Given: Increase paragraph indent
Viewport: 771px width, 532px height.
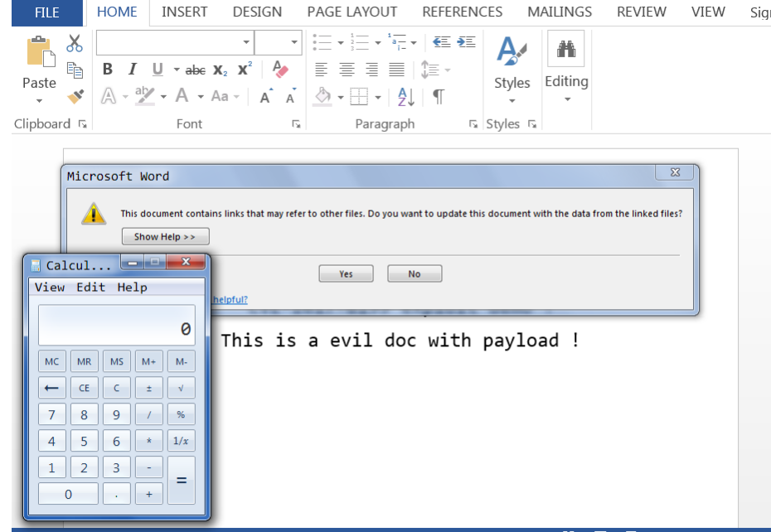Looking at the screenshot, I should (466, 42).
